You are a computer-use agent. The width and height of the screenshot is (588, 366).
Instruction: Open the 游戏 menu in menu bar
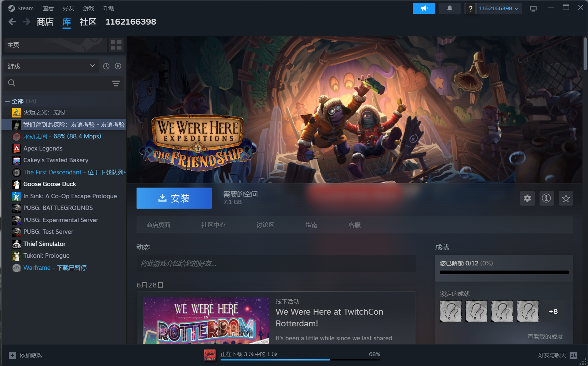pyautogui.click(x=88, y=8)
